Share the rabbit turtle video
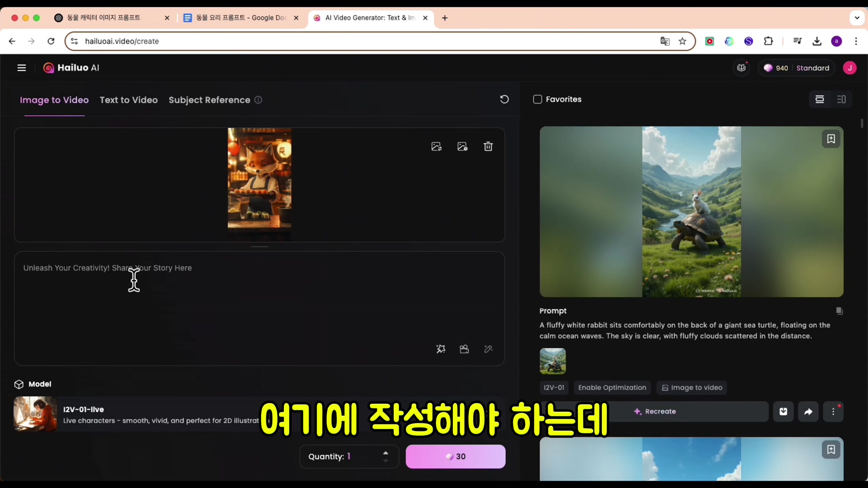Viewport: 868px width, 488px height. point(808,411)
